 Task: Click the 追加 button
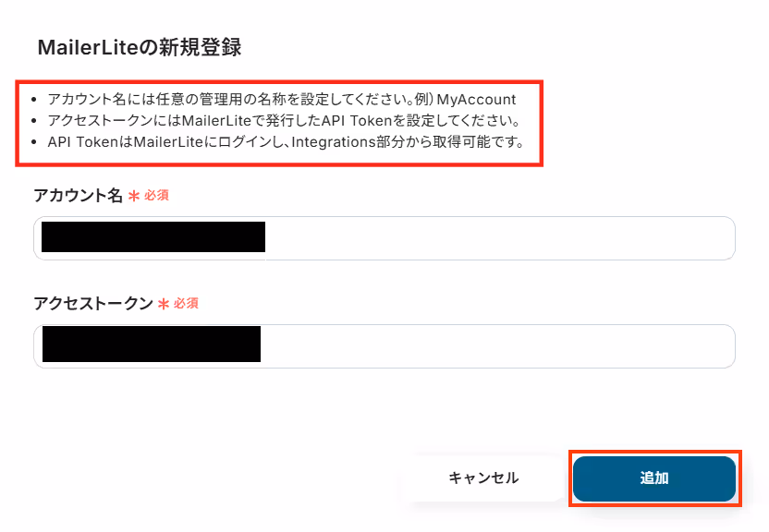tap(654, 478)
